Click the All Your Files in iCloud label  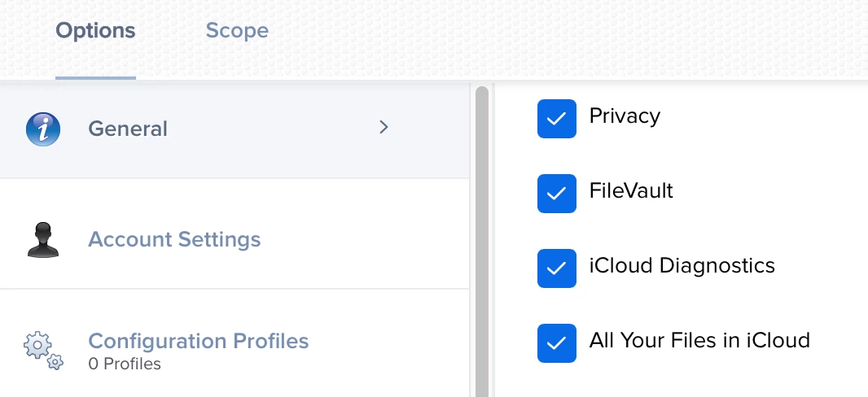[699, 340]
